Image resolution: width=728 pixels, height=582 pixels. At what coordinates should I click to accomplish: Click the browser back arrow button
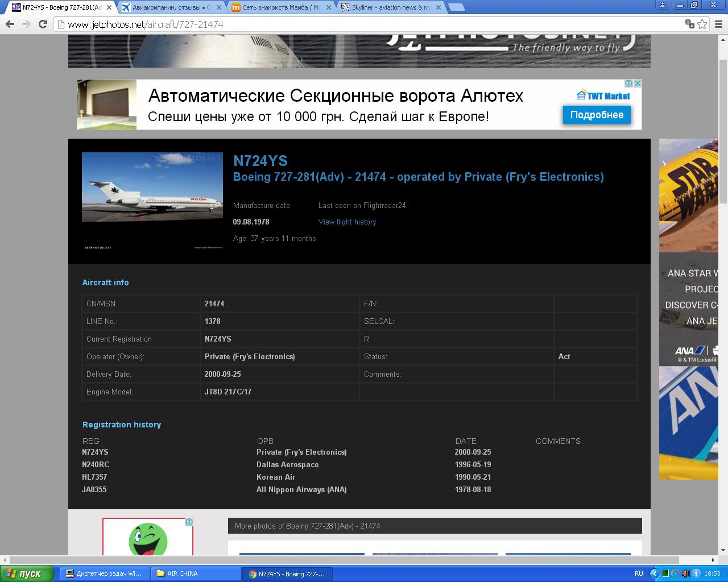10,24
